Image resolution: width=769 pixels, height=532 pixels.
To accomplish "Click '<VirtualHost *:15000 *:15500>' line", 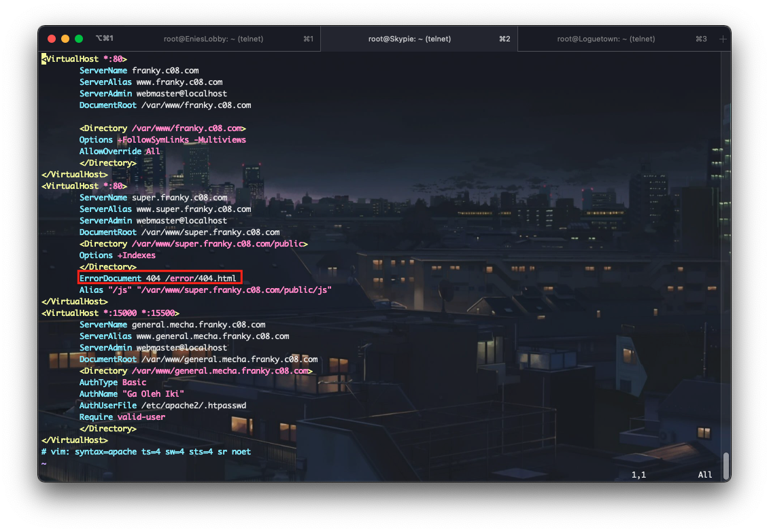I will 110,313.
